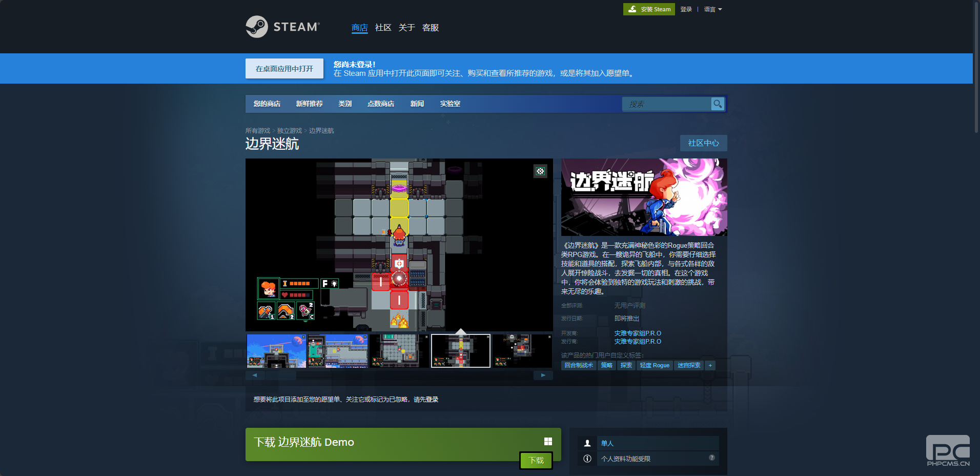
Task: Expand the 类别 categories menu
Action: pos(345,104)
